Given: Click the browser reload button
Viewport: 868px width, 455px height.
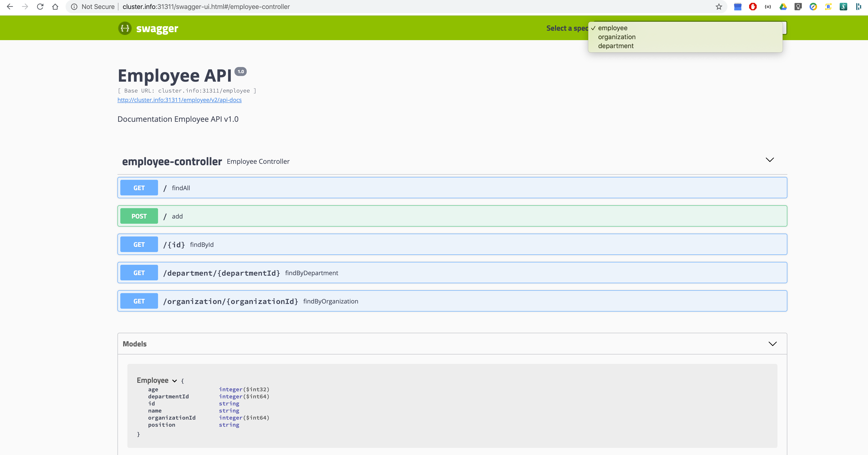Looking at the screenshot, I should pos(40,7).
